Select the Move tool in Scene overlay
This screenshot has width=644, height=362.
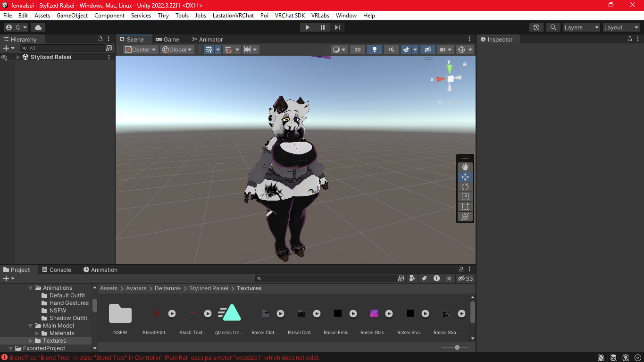(465, 177)
